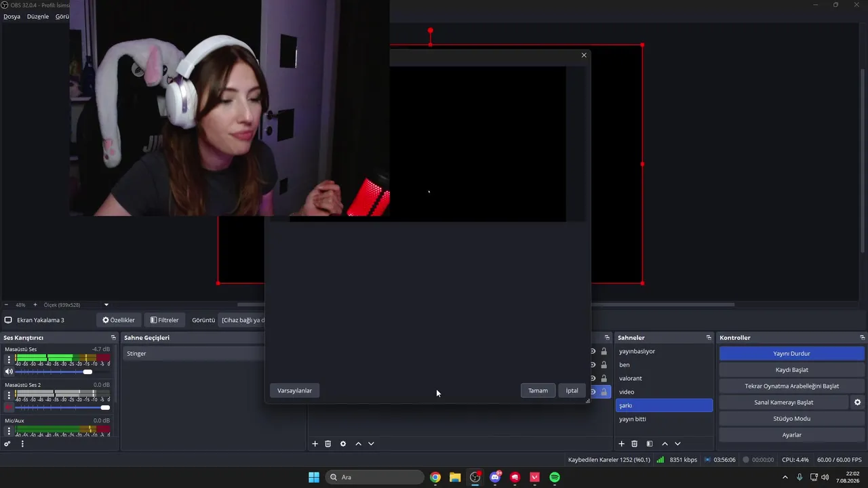Toggle lock on first source row

(x=604, y=351)
